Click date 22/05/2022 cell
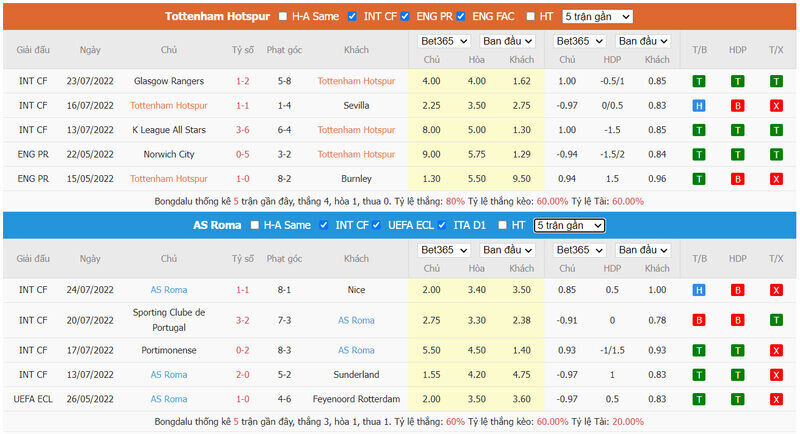Screen dimensions: 800x434 [90, 155]
